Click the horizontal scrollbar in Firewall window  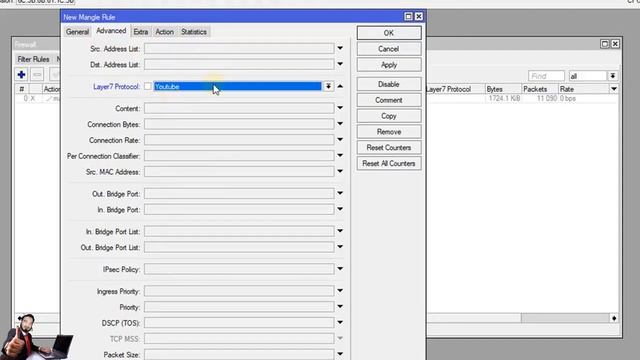click(565, 318)
